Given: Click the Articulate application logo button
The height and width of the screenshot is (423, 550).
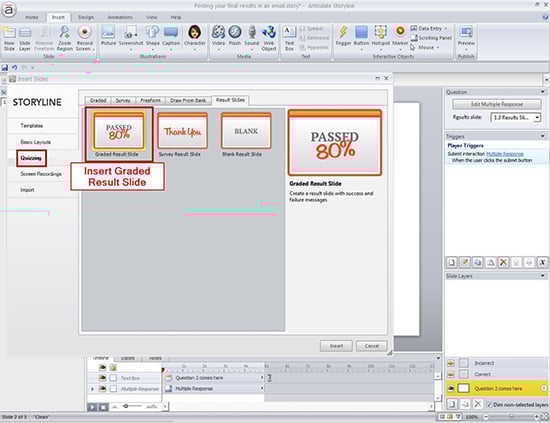Looking at the screenshot, I should (8, 10).
